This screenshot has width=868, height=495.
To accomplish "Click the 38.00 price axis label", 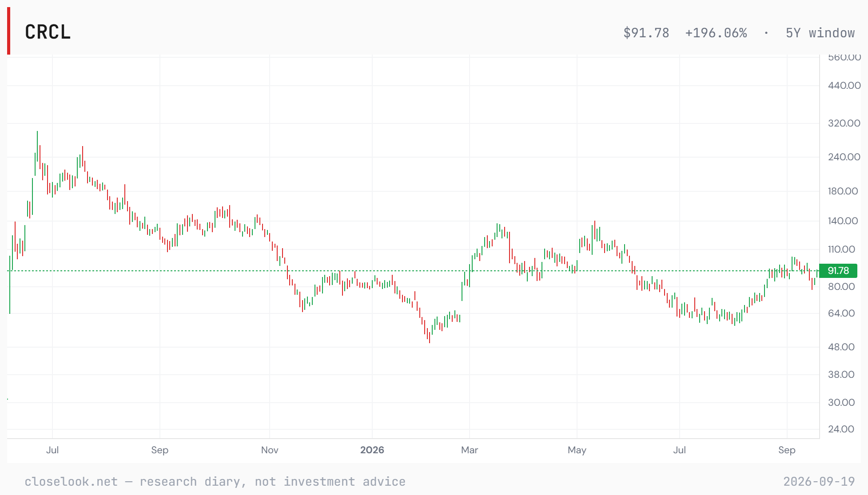I will [841, 374].
